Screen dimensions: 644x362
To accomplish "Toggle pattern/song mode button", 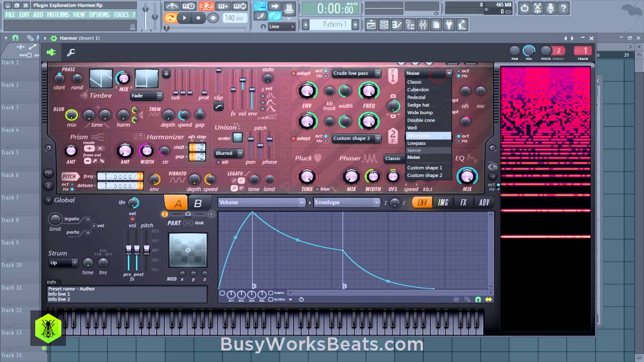I will pos(171,18).
